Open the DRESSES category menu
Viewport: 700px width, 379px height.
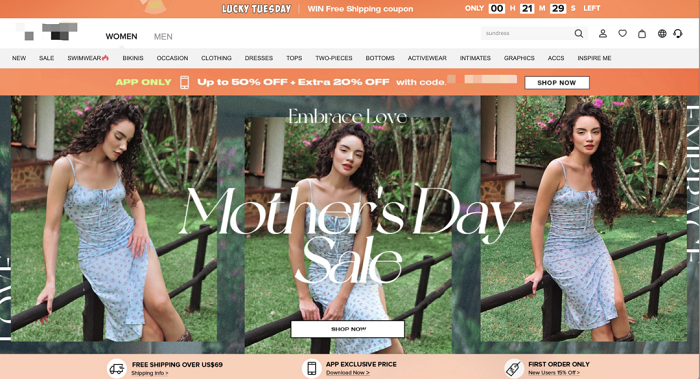(x=258, y=58)
